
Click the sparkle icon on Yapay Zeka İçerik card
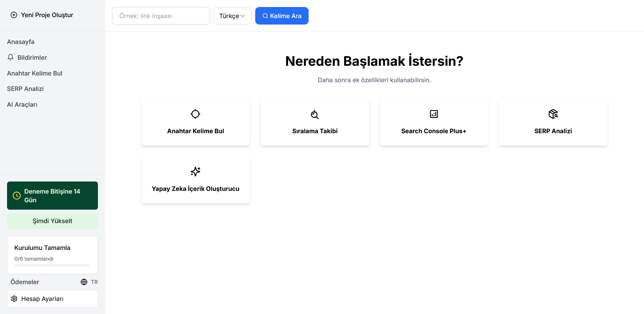[x=195, y=171]
